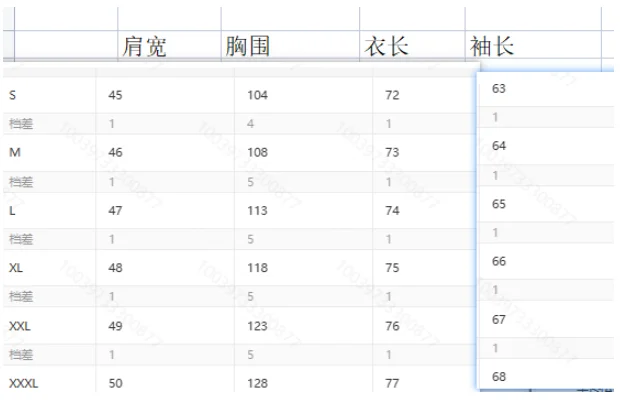Click shoulder width value 46

tap(115, 152)
